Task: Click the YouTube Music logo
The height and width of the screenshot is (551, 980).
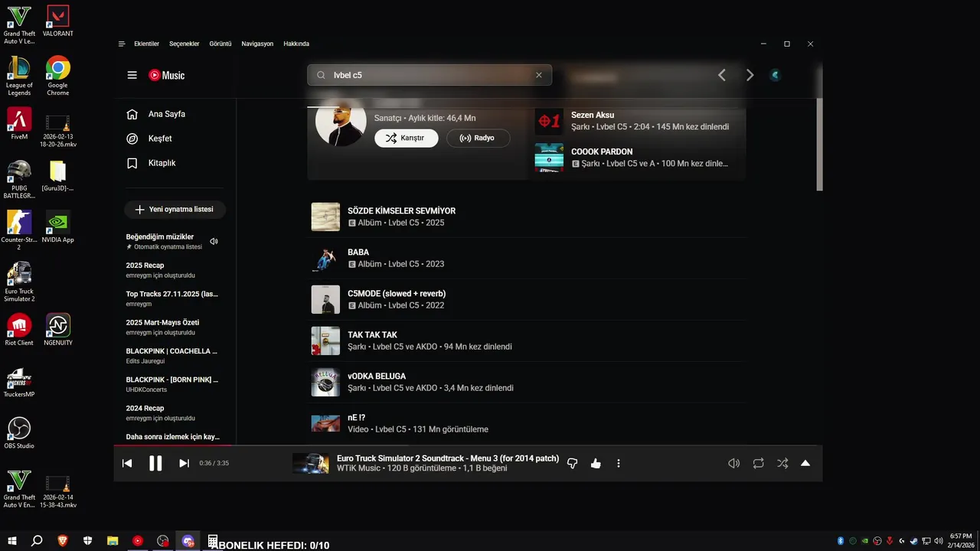Action: pyautogui.click(x=166, y=75)
